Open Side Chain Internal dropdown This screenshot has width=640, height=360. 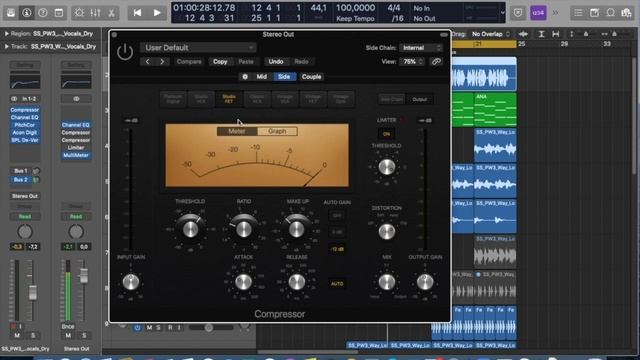point(421,48)
